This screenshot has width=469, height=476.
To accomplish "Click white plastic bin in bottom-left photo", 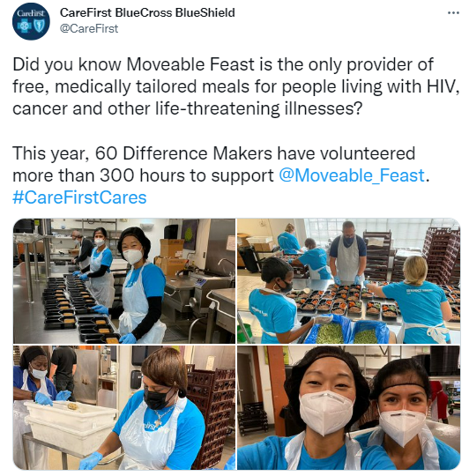I will tap(71, 423).
